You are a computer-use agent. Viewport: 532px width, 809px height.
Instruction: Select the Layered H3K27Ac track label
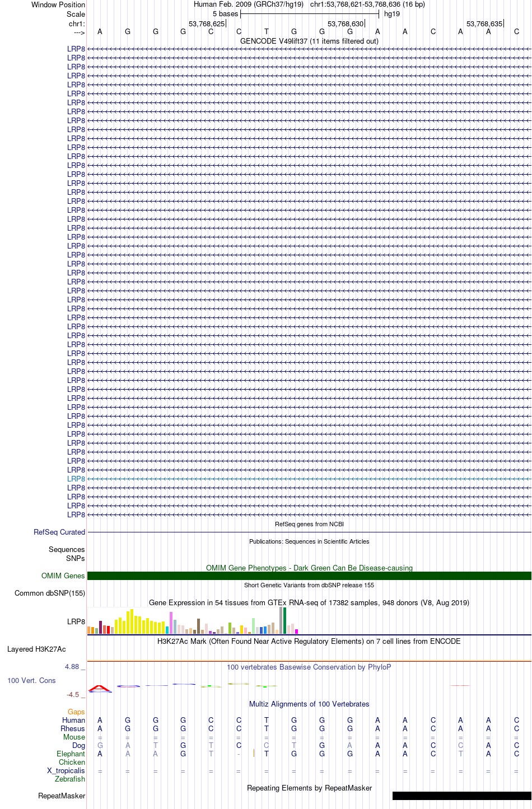click(x=36, y=649)
